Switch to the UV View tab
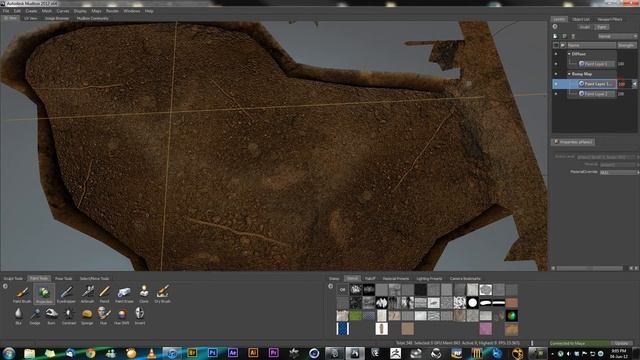640x360 pixels. pos(31,18)
